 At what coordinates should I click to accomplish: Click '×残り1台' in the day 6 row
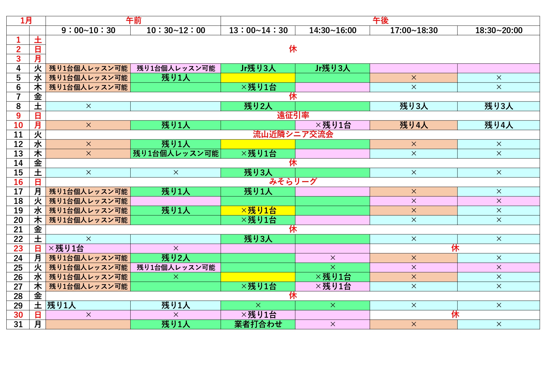click(258, 87)
